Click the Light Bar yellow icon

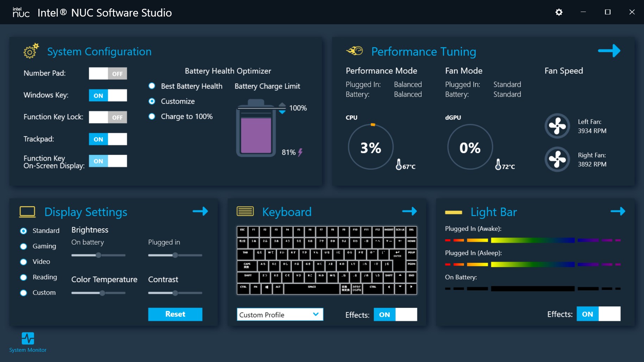(454, 212)
